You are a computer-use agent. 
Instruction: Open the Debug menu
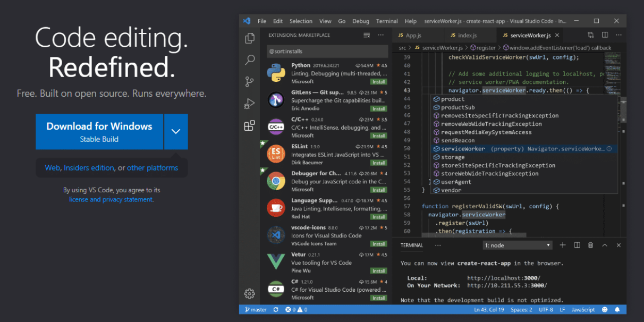361,21
